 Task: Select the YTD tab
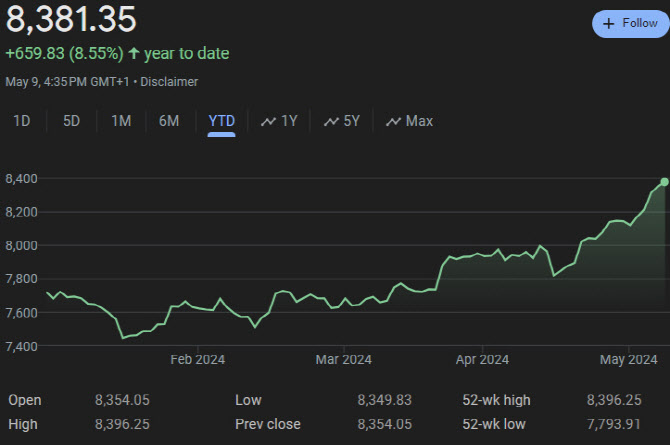point(221,121)
